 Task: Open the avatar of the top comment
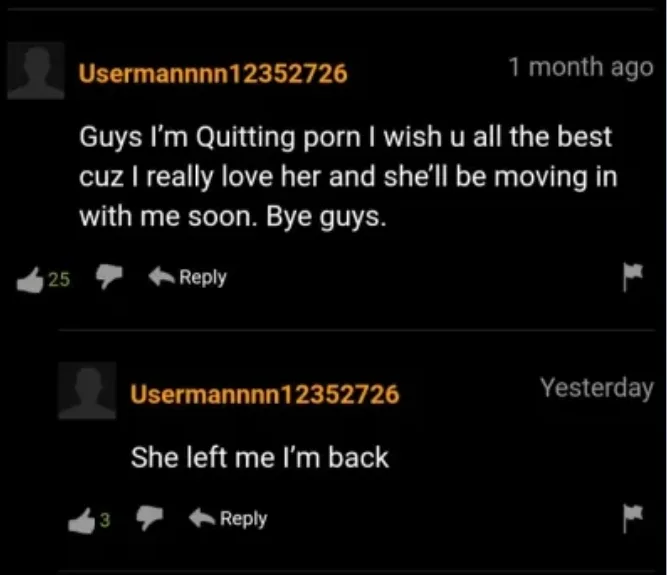tap(36, 71)
